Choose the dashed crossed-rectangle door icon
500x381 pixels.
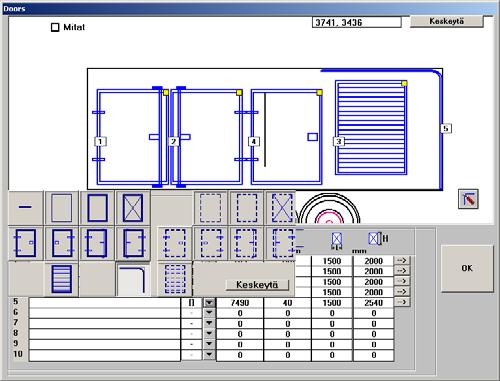tap(282, 208)
